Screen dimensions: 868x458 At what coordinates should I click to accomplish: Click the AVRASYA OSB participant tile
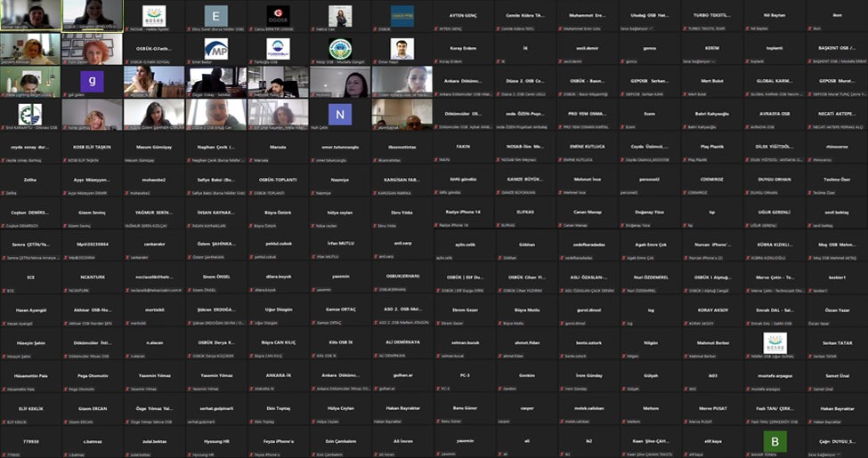[x=775, y=114]
